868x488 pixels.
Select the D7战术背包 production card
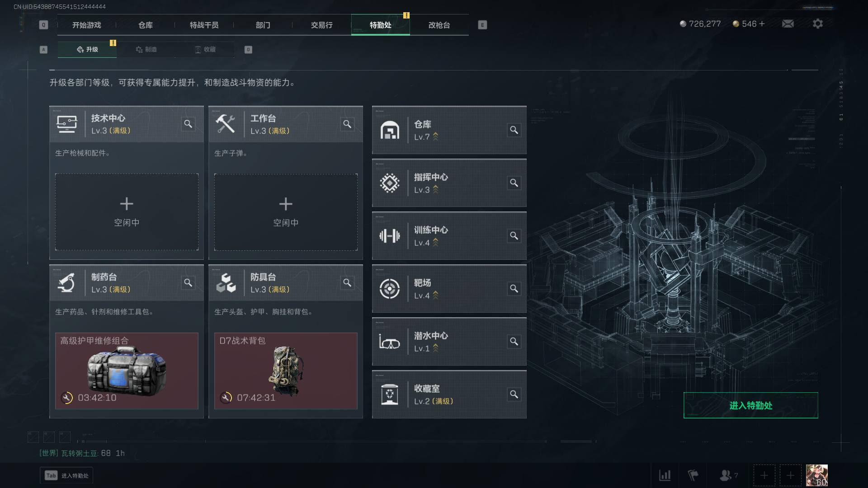[x=286, y=371]
